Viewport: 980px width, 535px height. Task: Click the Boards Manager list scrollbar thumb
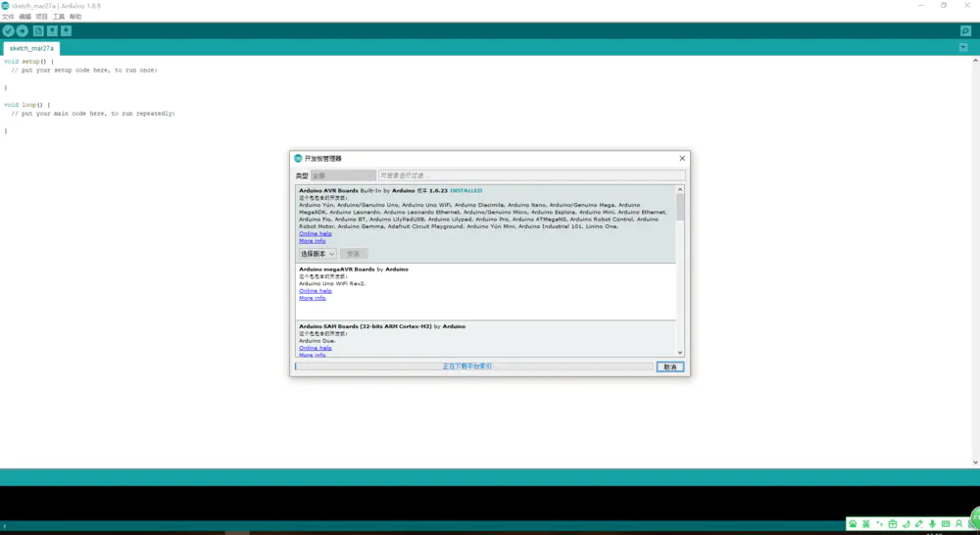coord(680,207)
